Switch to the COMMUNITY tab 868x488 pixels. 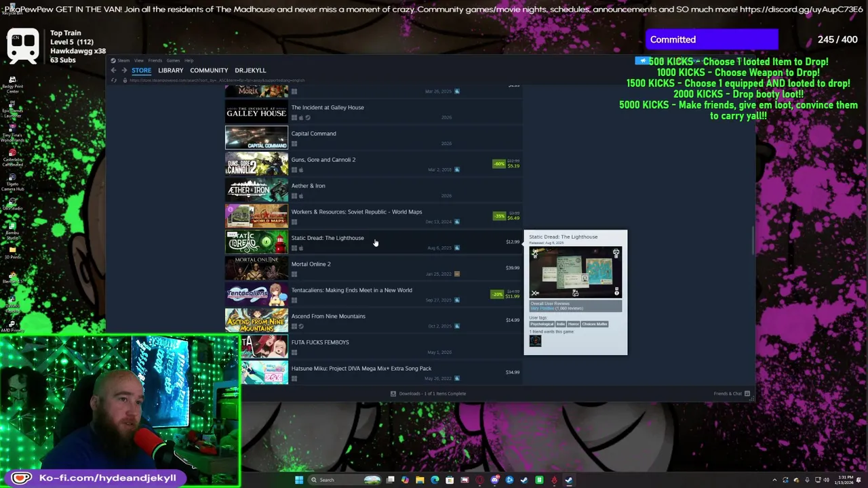click(209, 70)
